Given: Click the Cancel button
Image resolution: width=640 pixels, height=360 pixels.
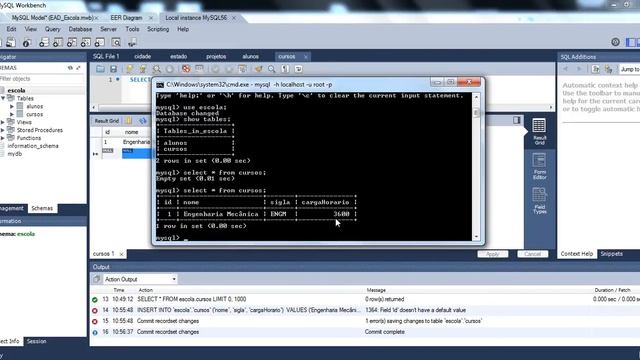Looking at the screenshot, I should 533,254.
